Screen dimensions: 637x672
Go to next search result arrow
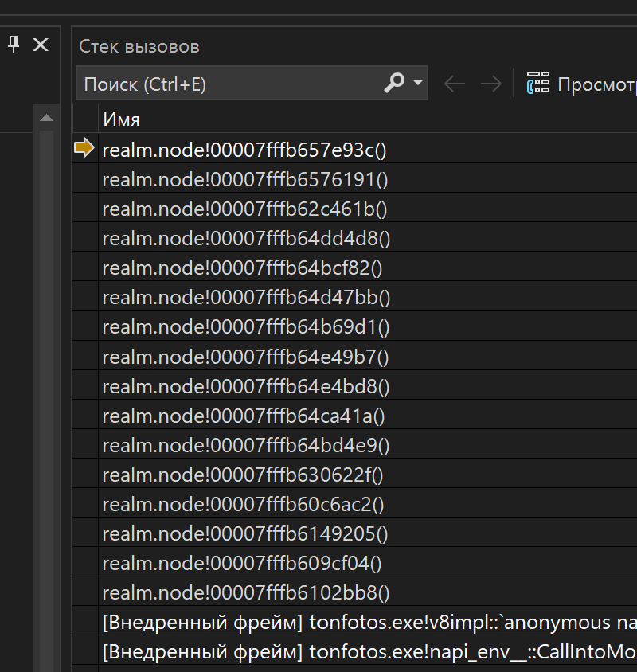coord(491,84)
